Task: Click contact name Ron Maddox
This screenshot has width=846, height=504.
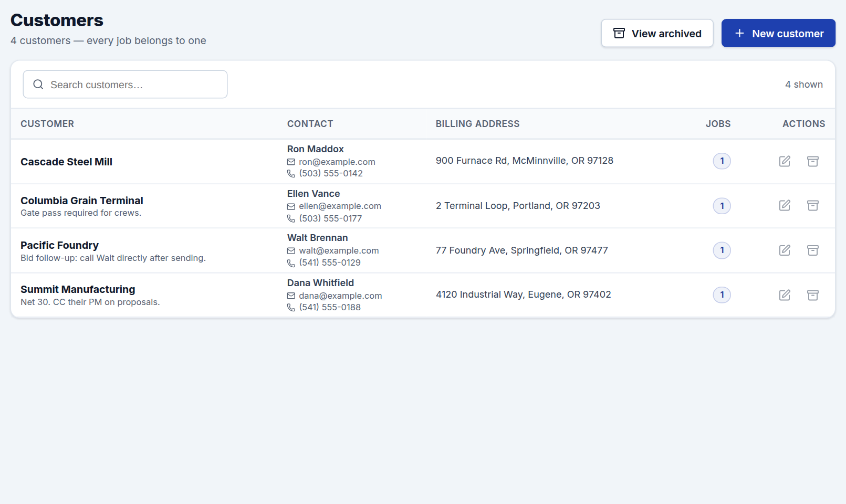Action: click(x=316, y=149)
